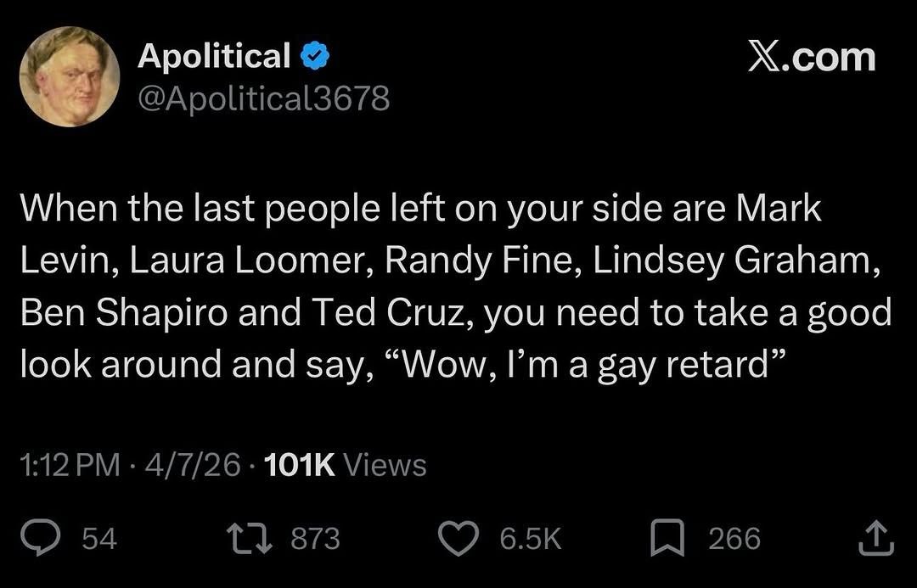
Task: View analytics via "101K Views"
Action: click(346, 465)
